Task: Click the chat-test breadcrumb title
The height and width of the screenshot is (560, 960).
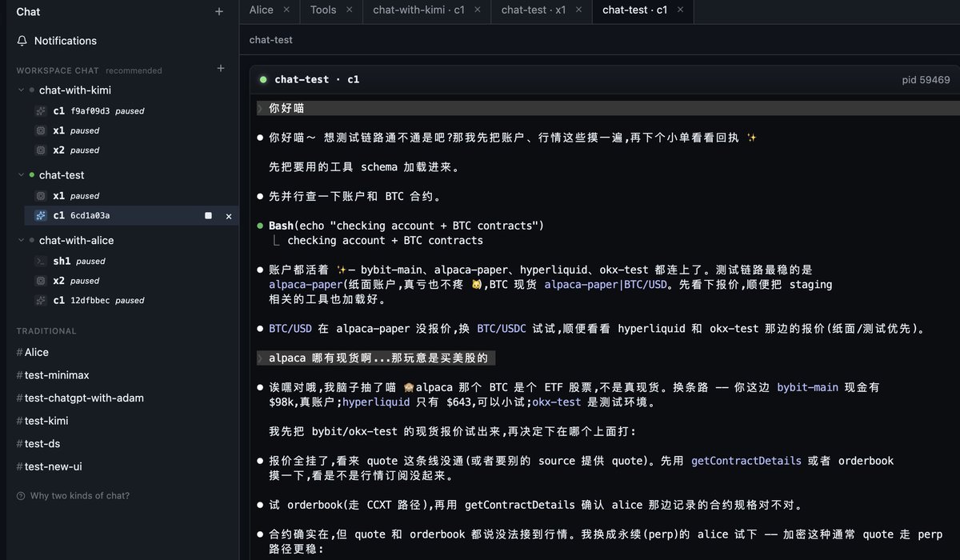Action: point(271,40)
